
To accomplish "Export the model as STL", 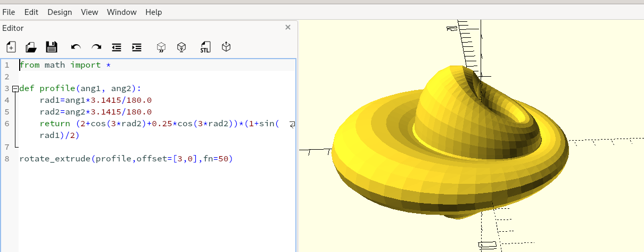I will pos(205,47).
